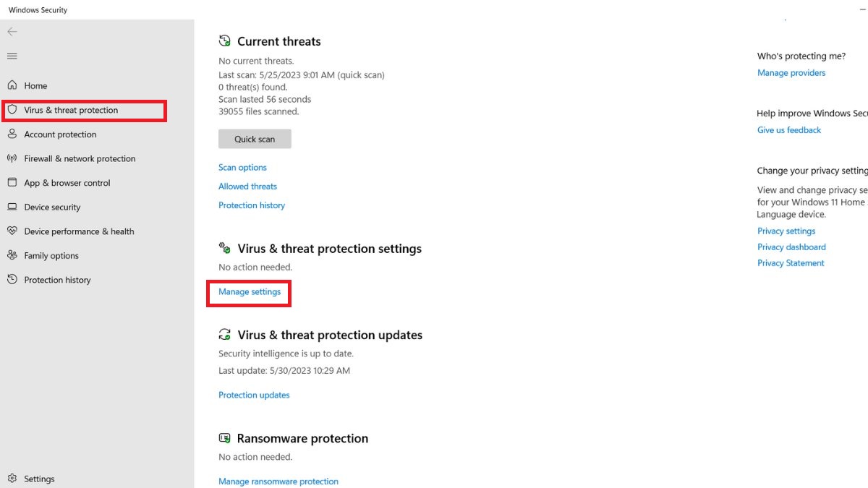Screen dimensions: 868x488
Task: Open the navigation hamburger menu
Action: pos(12,56)
